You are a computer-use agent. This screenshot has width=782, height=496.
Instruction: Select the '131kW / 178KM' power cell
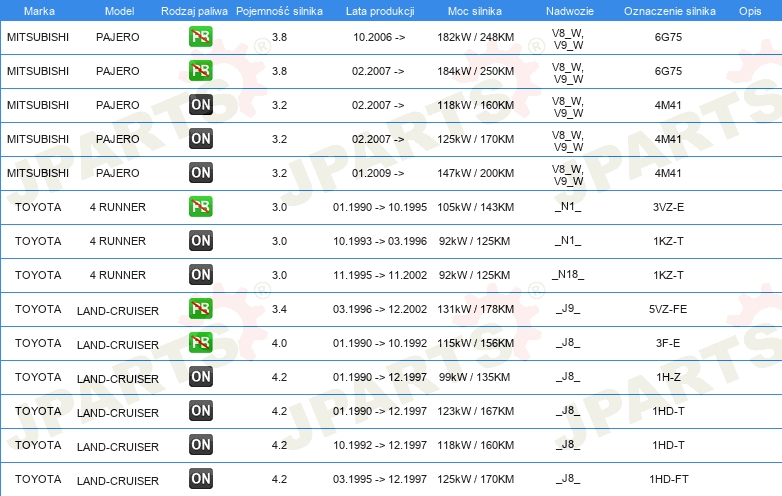(x=475, y=309)
